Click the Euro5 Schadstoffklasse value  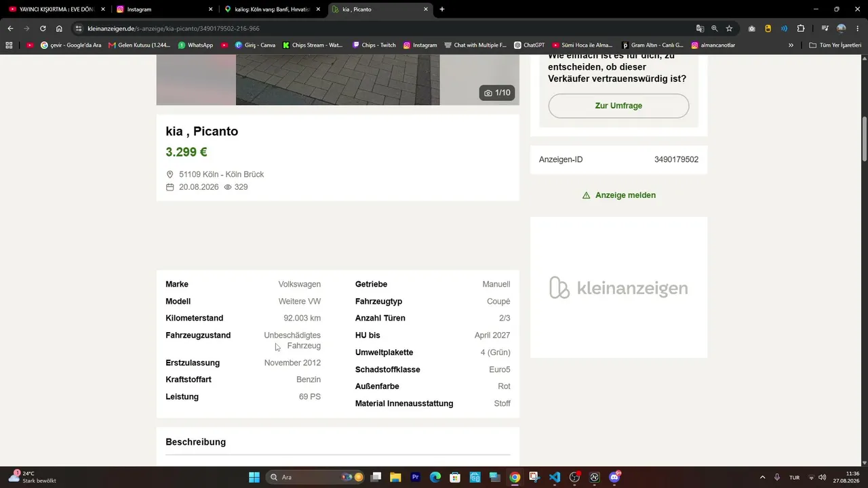click(x=499, y=369)
